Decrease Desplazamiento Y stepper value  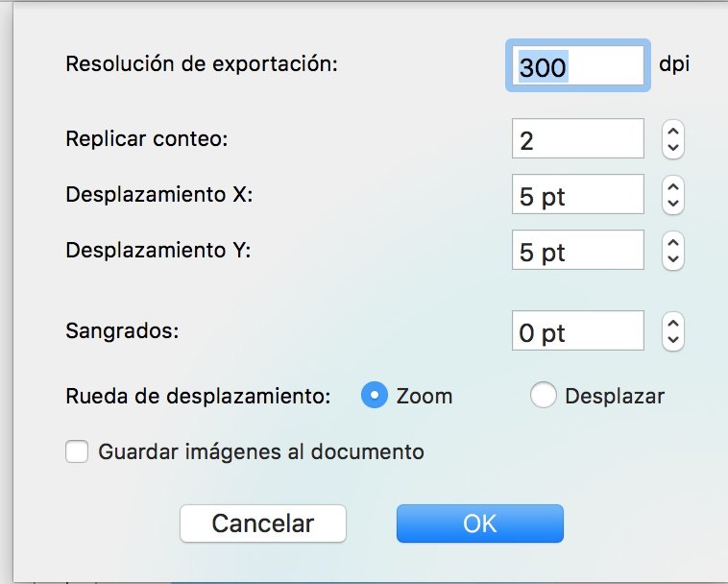click(672, 259)
